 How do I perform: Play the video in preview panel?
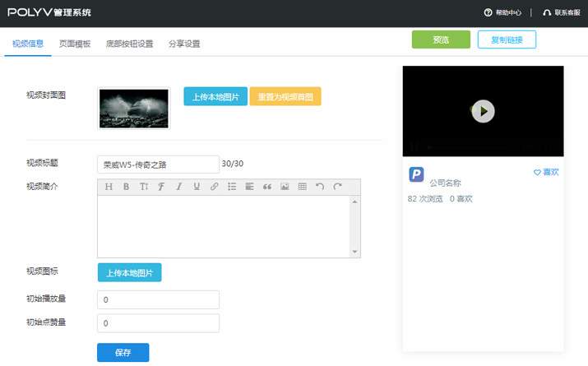point(483,111)
